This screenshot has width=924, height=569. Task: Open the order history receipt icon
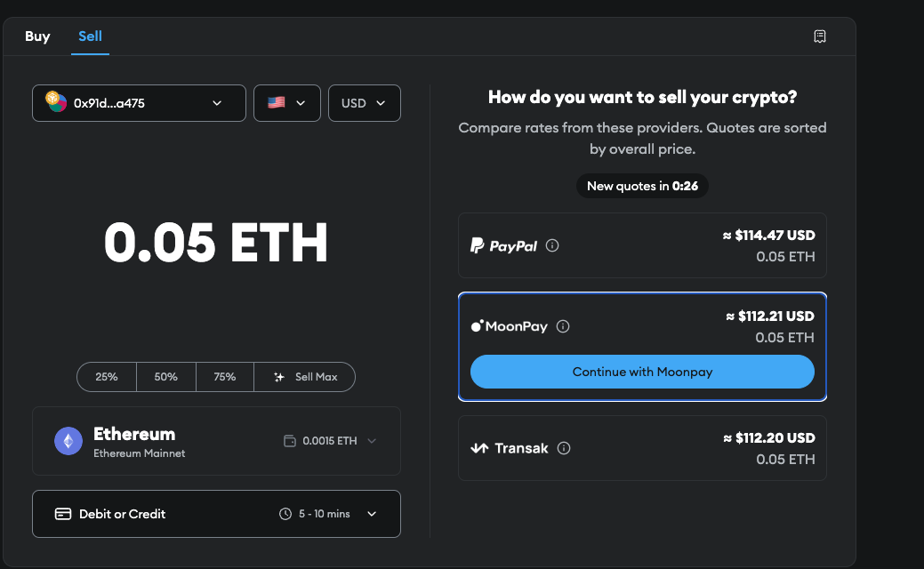819,36
